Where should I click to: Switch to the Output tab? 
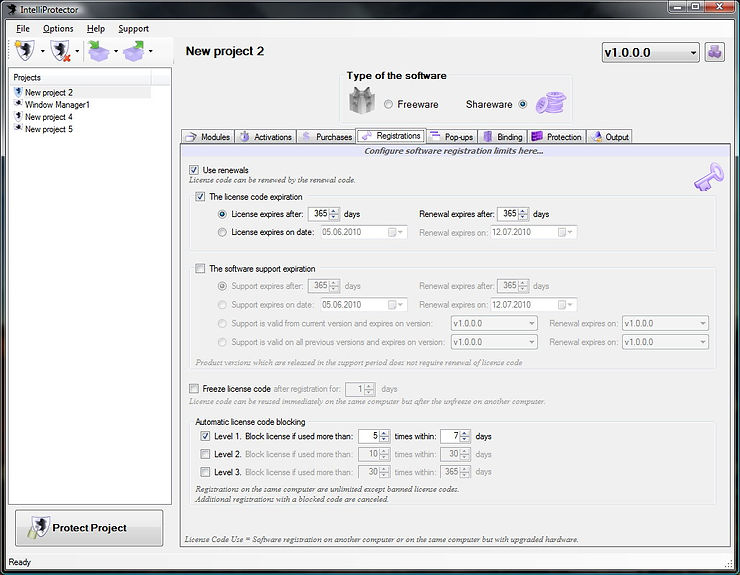point(610,137)
